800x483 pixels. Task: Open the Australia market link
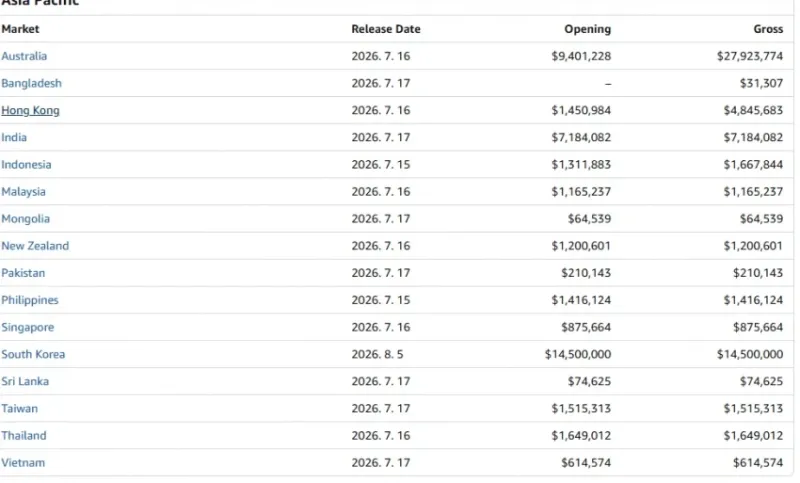point(24,56)
